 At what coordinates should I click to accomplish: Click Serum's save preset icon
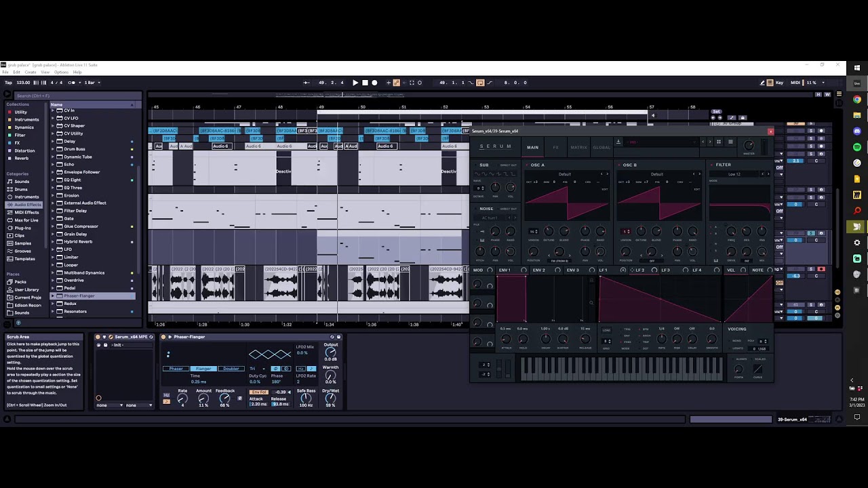coord(618,142)
